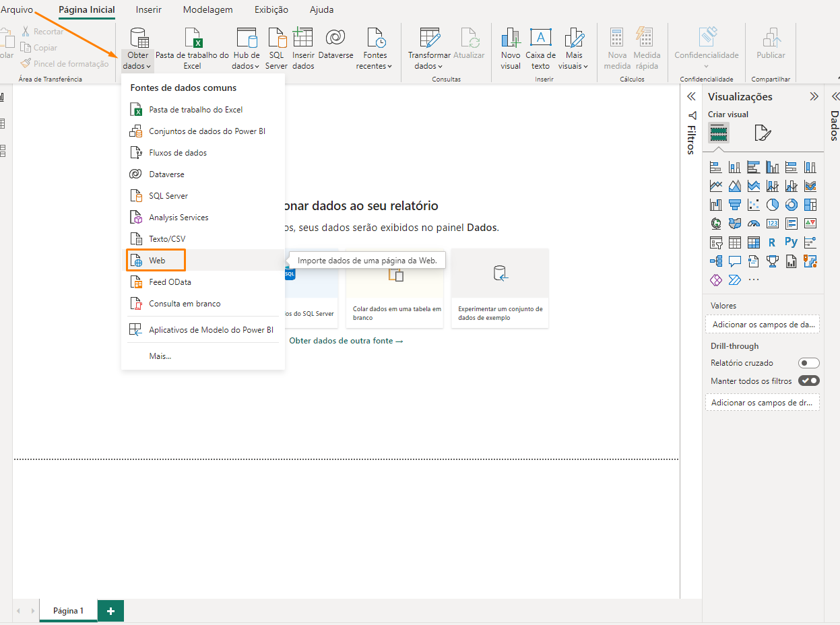Collapse the Visualizações pane
Viewport: 840px width, 625px height.
tap(814, 96)
